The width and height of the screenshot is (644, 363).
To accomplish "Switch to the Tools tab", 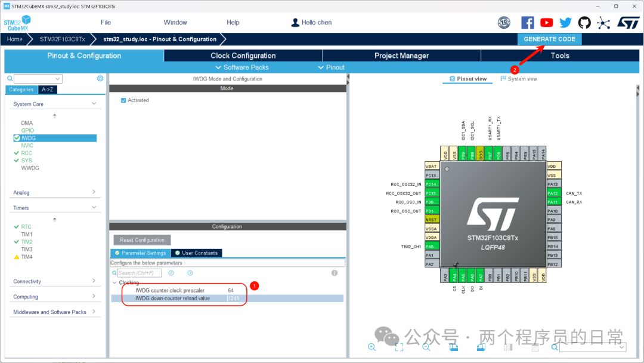I will (x=560, y=56).
